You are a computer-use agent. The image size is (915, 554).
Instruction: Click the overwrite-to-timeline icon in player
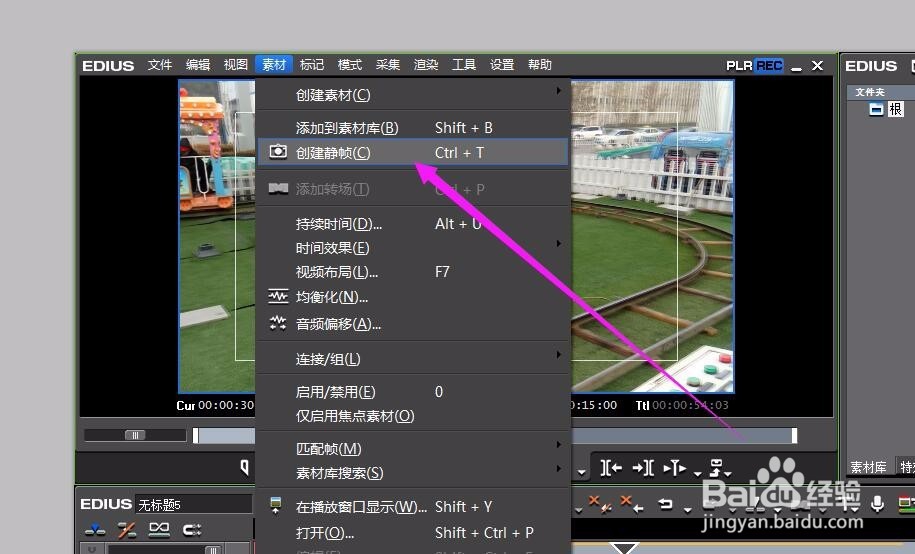coord(717,467)
